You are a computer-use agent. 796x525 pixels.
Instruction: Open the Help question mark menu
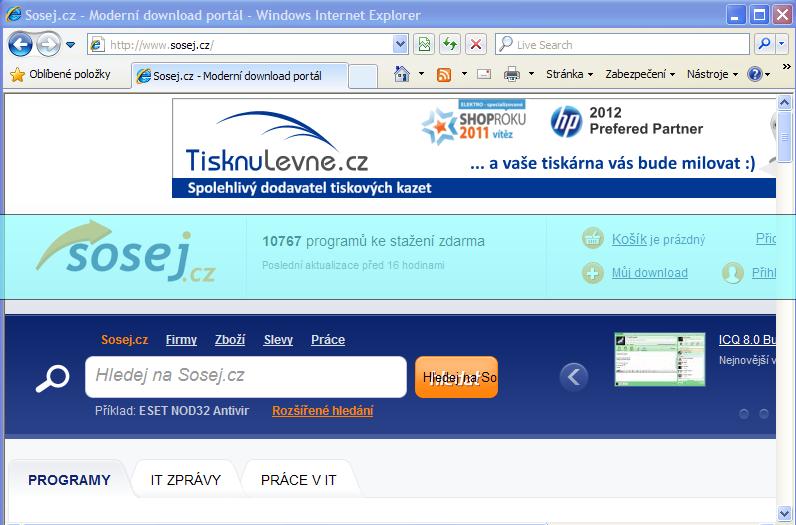[x=758, y=74]
